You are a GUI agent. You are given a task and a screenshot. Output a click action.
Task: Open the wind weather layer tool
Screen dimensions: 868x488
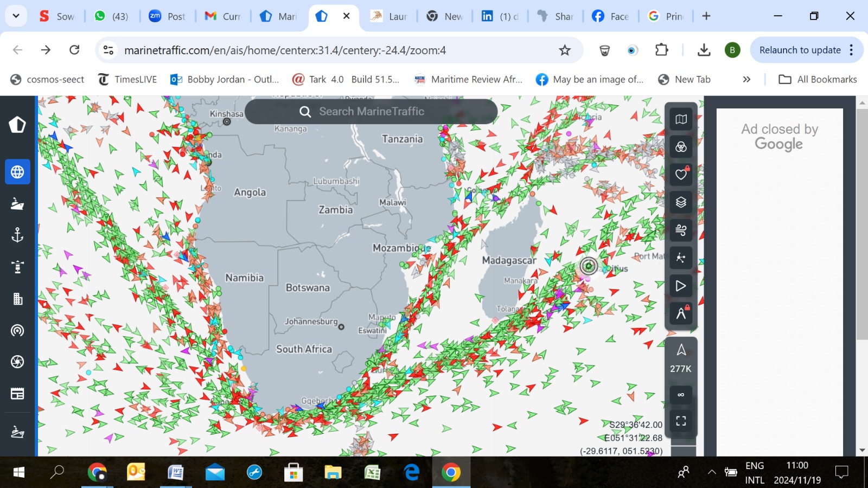681,230
